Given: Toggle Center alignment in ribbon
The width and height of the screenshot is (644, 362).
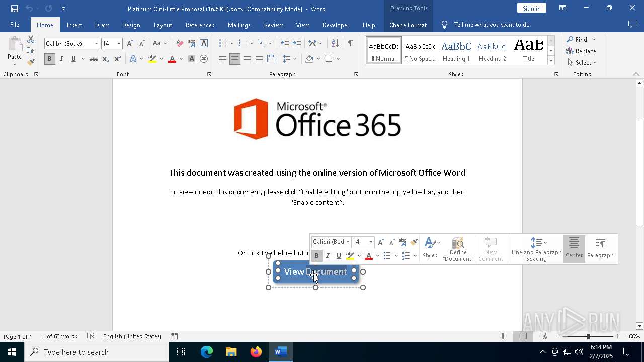Looking at the screenshot, I should click(235, 59).
